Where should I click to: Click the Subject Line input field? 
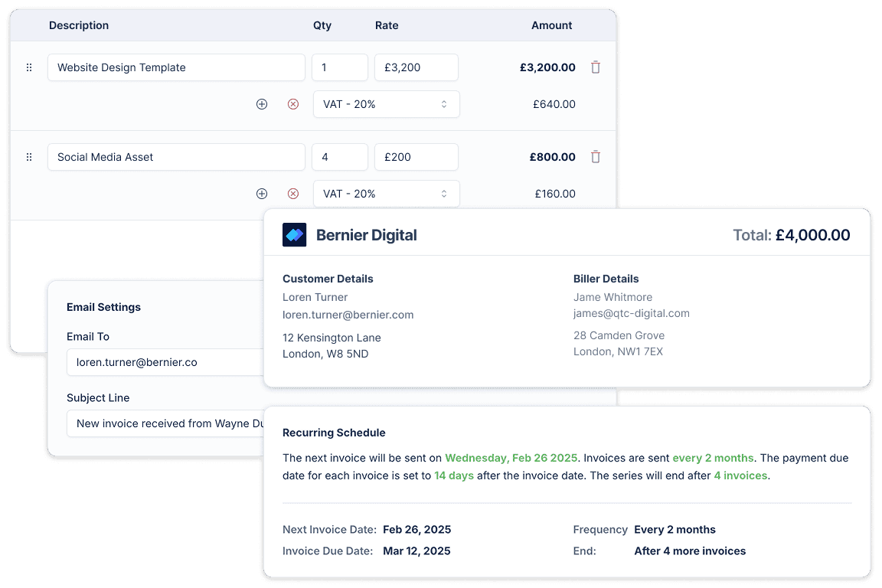(165, 423)
